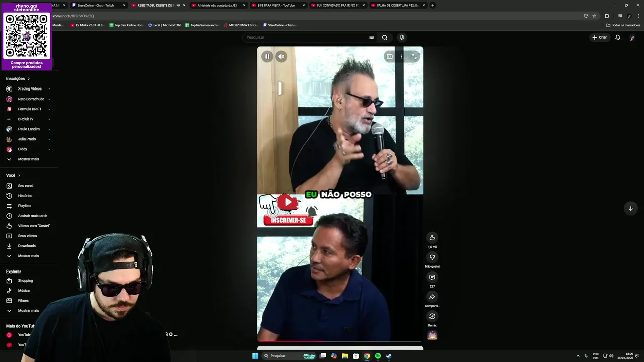Open the Remix option for the Short
Image resolution: width=644 pixels, height=362 pixels.
432,316
